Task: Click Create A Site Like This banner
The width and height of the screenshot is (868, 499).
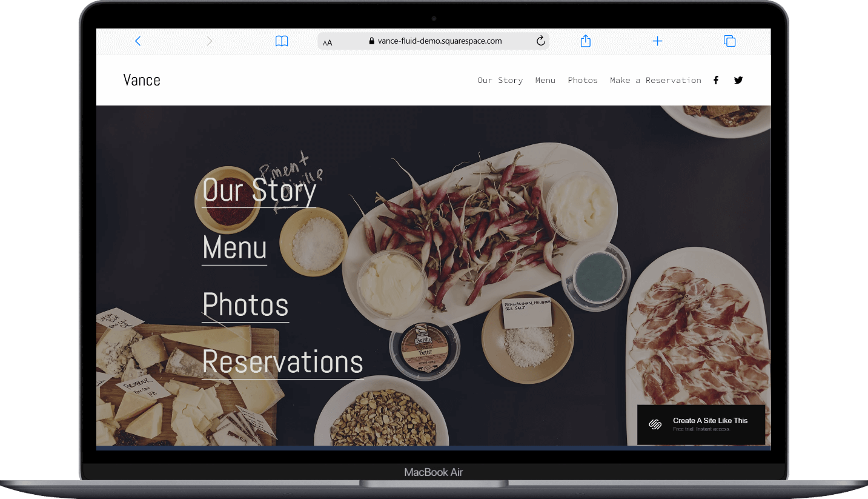Action: pyautogui.click(x=711, y=420)
